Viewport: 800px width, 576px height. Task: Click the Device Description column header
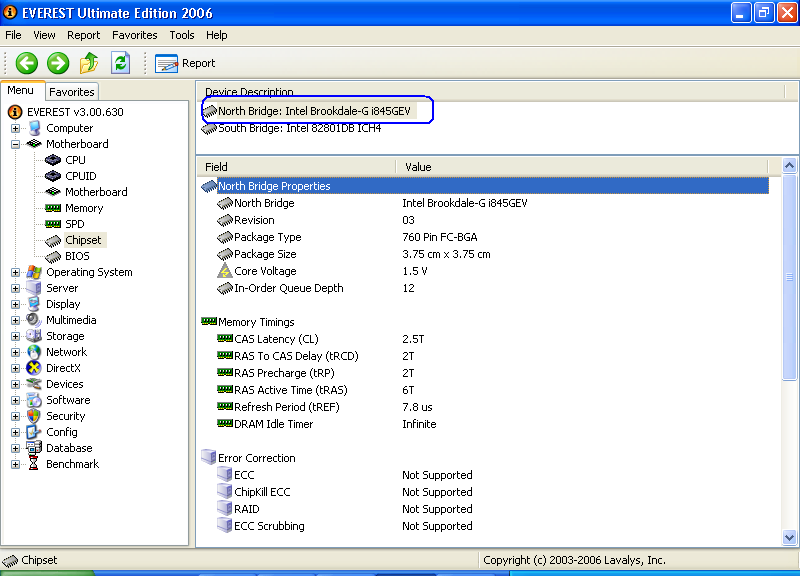point(491,92)
